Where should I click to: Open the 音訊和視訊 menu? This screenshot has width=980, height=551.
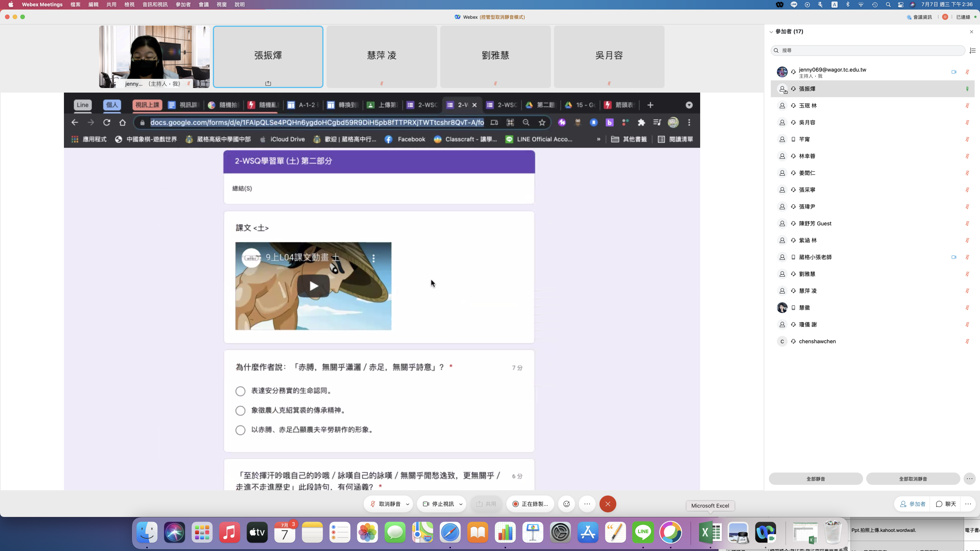155,5
